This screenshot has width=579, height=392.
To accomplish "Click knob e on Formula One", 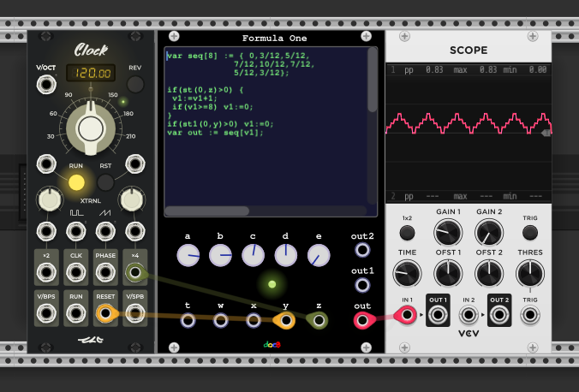I will tap(319, 255).
